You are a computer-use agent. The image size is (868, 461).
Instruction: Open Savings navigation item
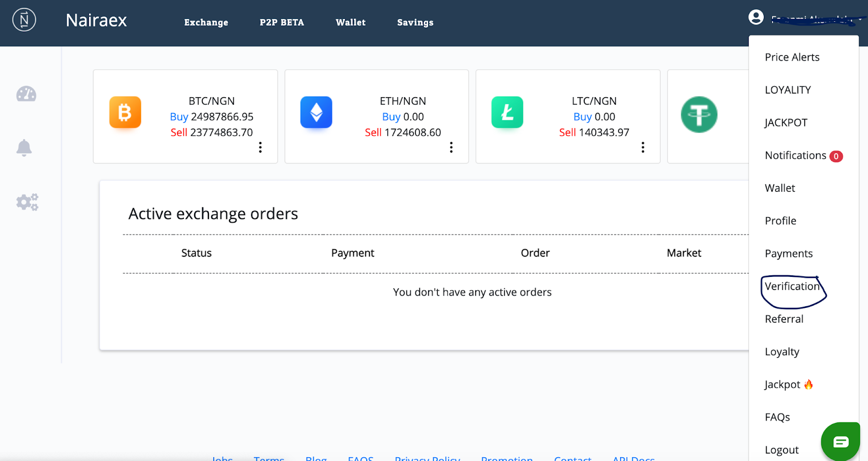[x=415, y=22]
